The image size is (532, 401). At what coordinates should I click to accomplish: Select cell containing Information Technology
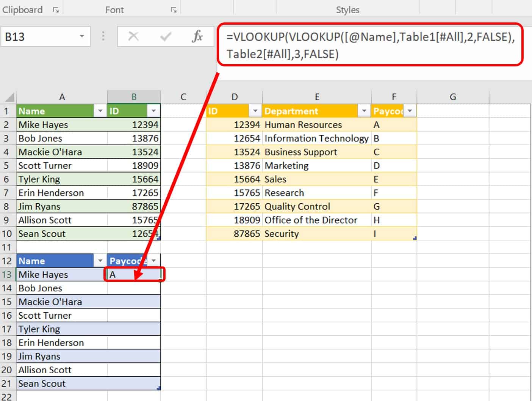[317, 138]
